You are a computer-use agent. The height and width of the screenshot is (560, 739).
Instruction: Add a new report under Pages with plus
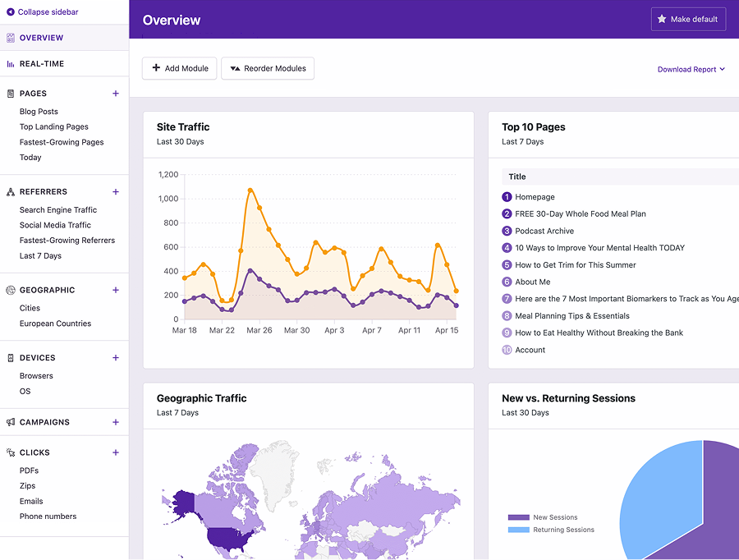point(116,94)
